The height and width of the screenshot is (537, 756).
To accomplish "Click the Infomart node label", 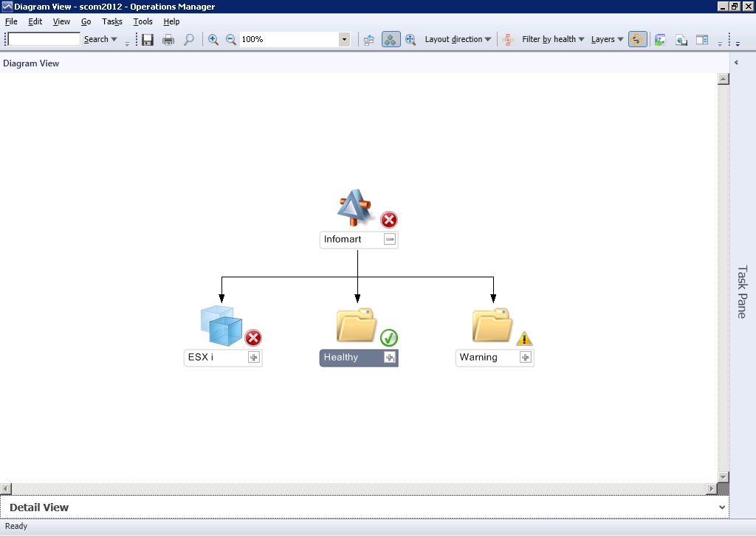I will [x=343, y=239].
